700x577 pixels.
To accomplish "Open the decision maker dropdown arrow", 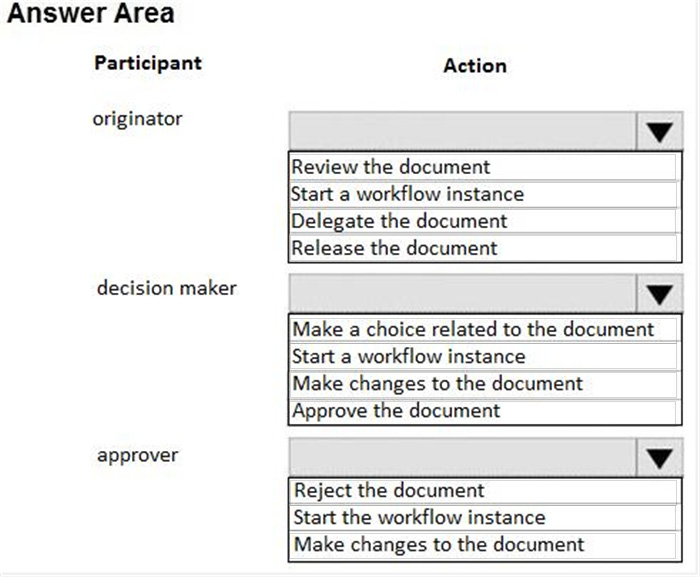I will point(659,293).
